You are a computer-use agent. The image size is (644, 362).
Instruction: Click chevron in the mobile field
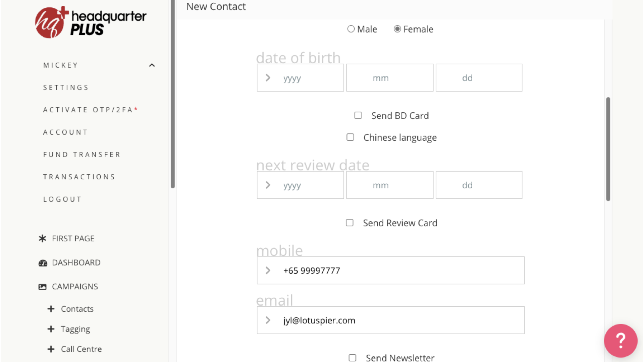[268, 270]
